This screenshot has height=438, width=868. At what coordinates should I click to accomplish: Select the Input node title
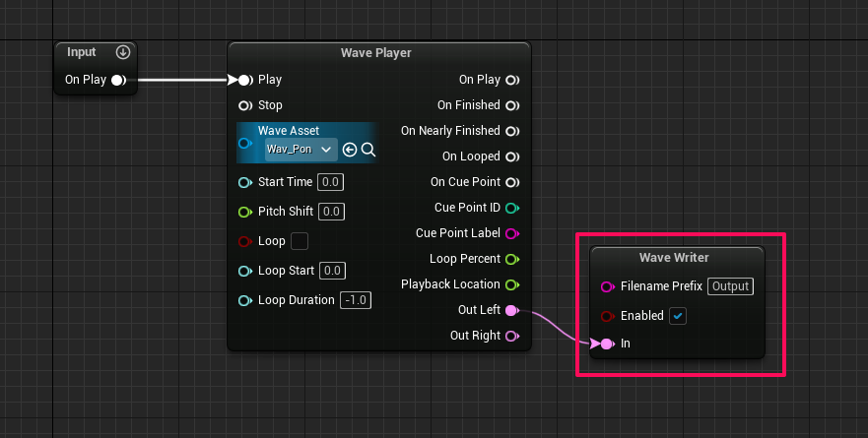82,52
